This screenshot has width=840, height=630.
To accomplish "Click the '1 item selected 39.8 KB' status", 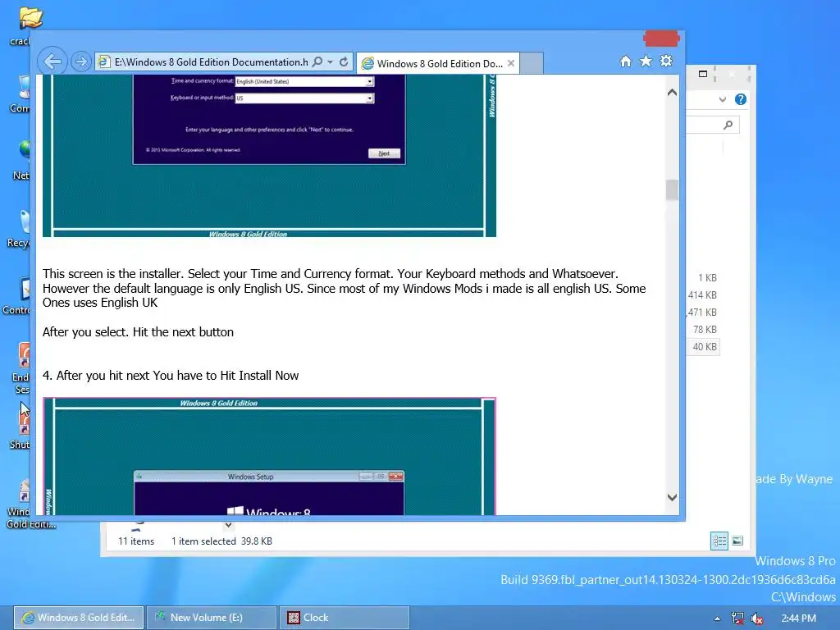I will pyautogui.click(x=221, y=541).
